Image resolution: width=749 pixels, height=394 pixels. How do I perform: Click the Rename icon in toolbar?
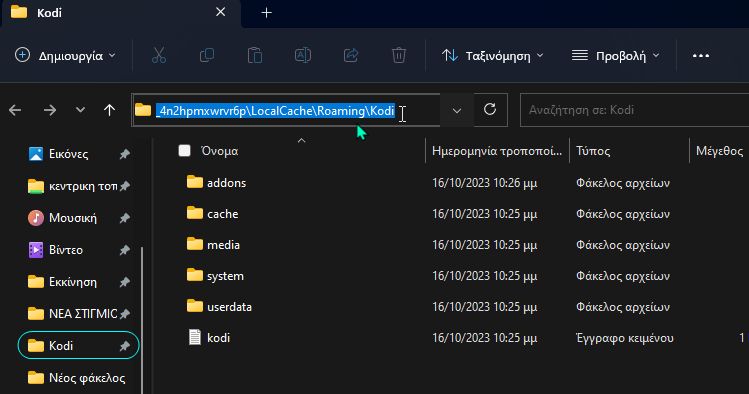303,55
